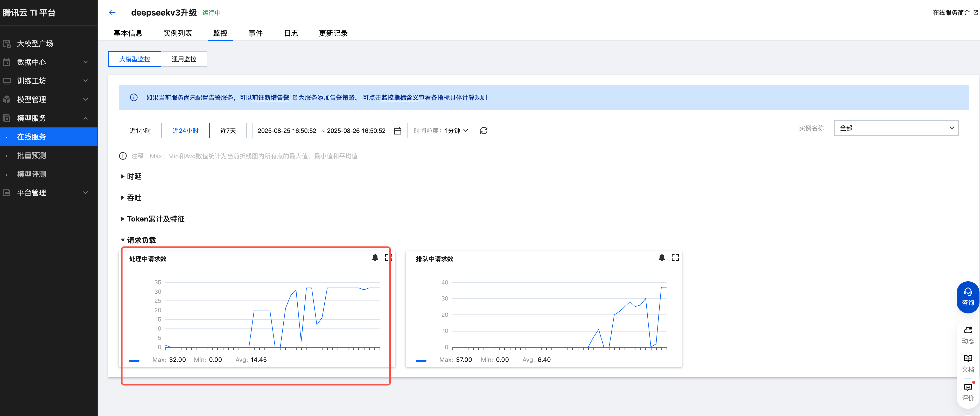Click alarm bell on 处理中请求数 chart

[x=375, y=257]
